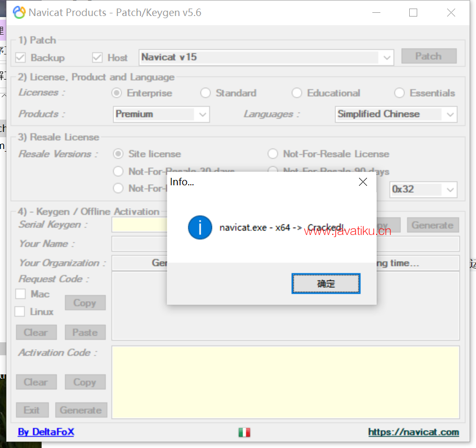Viewport: 476px width, 448px height.
Task: Click Copy button under Request Code
Action: coord(85,303)
